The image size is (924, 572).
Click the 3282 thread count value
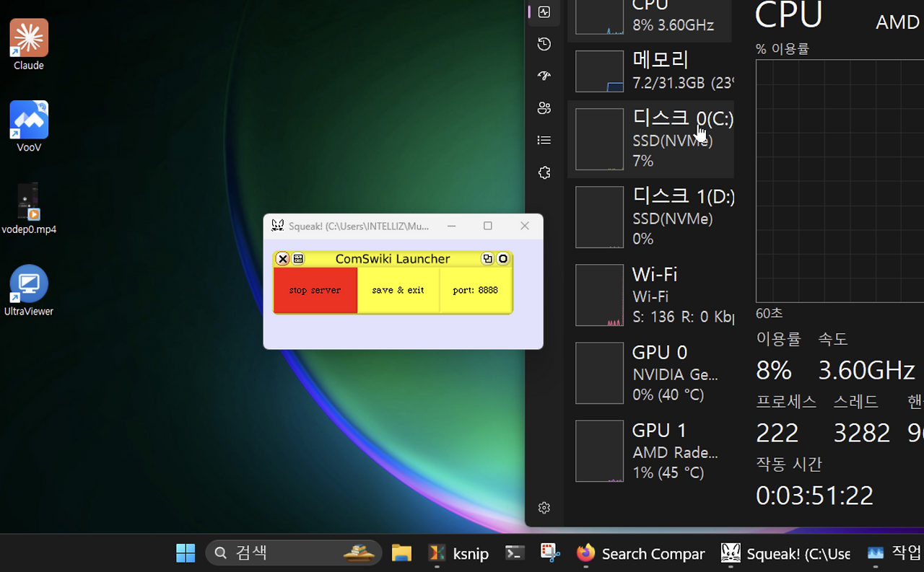[x=862, y=433]
